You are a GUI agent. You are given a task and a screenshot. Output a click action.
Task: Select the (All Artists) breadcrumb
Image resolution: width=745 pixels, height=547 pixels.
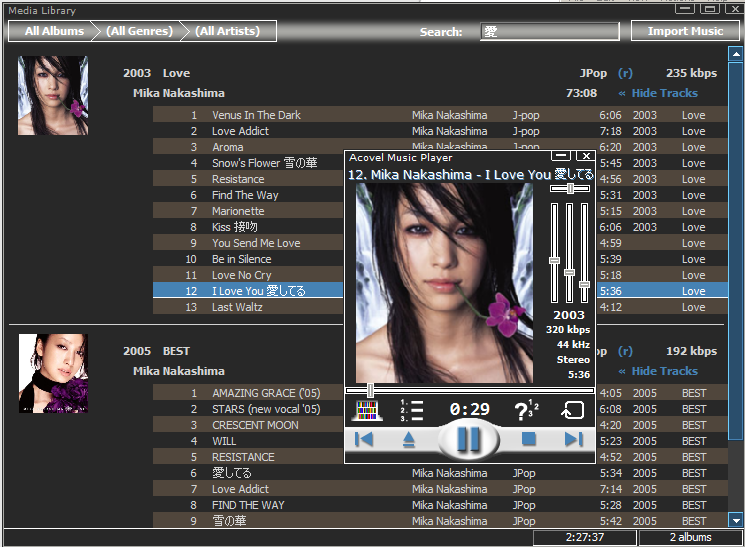pos(227,31)
